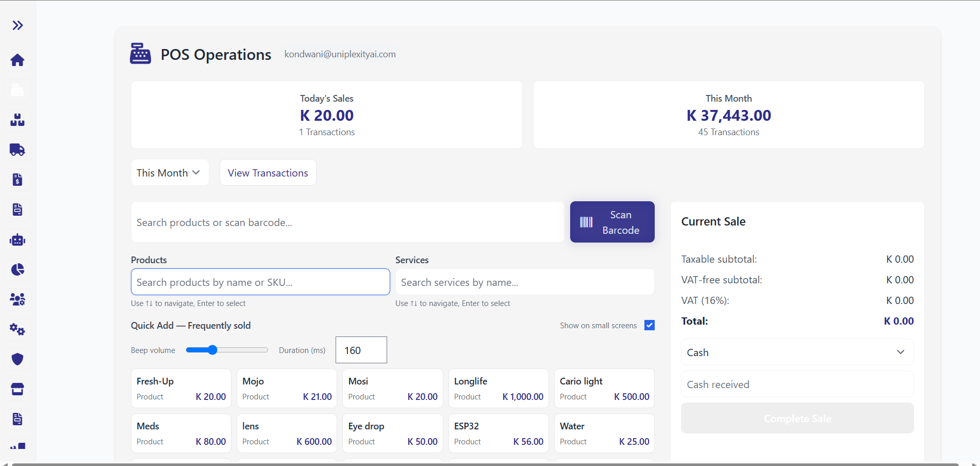Viewport: 980px width, 466px height.
Task: Click the Search services by name field
Action: [x=524, y=282]
